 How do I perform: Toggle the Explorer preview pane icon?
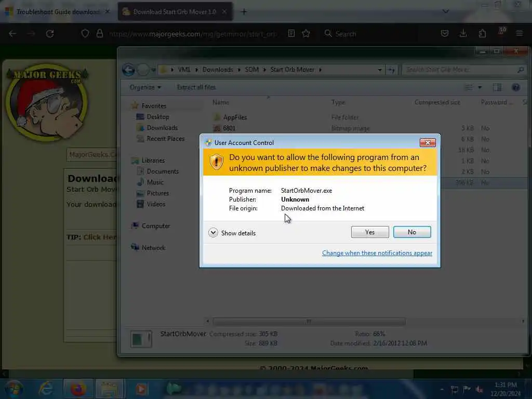tap(497, 87)
